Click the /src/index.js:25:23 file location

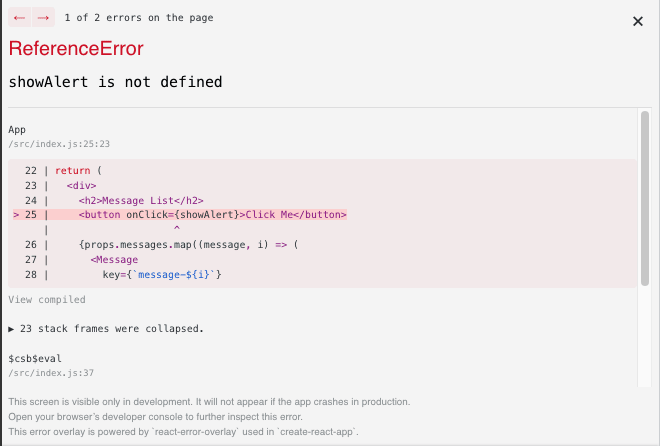(59, 144)
